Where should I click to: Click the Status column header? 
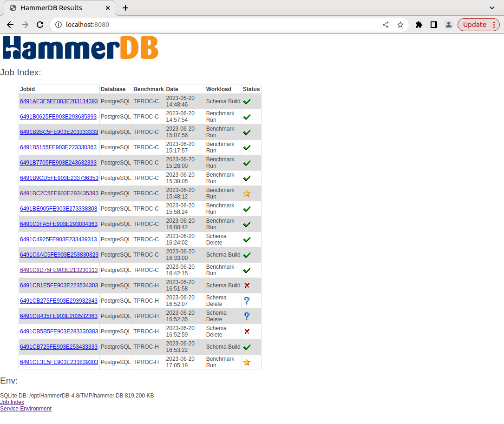click(251, 89)
